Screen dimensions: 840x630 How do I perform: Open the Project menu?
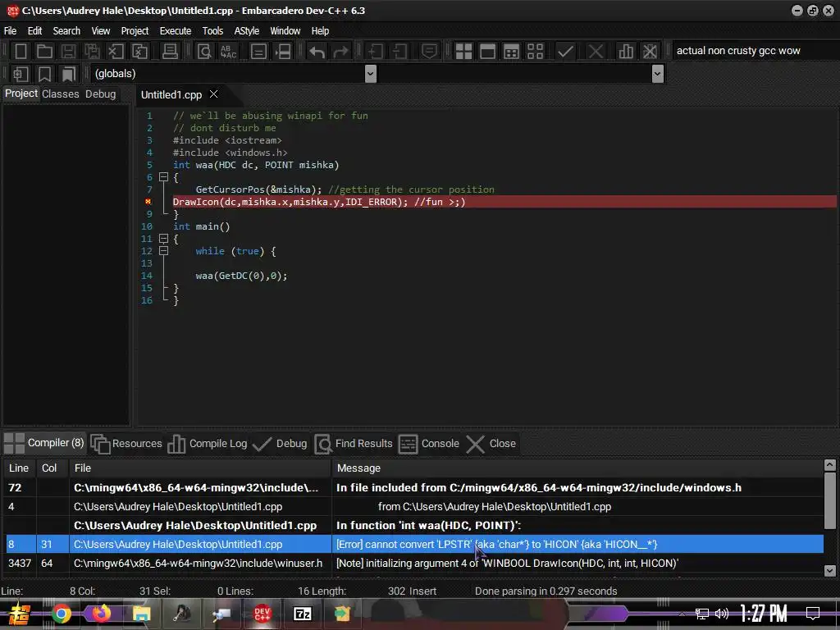(x=135, y=30)
